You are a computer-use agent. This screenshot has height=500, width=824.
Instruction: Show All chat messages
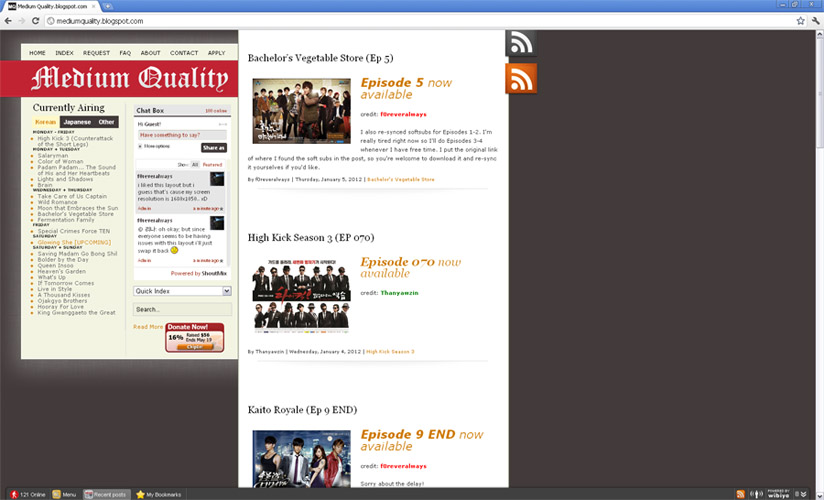coord(195,165)
